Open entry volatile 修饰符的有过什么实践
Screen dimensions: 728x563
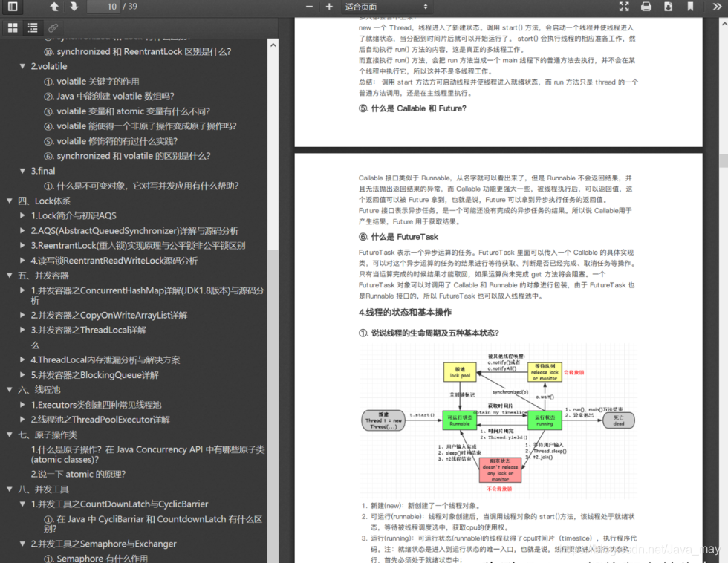pos(111,141)
